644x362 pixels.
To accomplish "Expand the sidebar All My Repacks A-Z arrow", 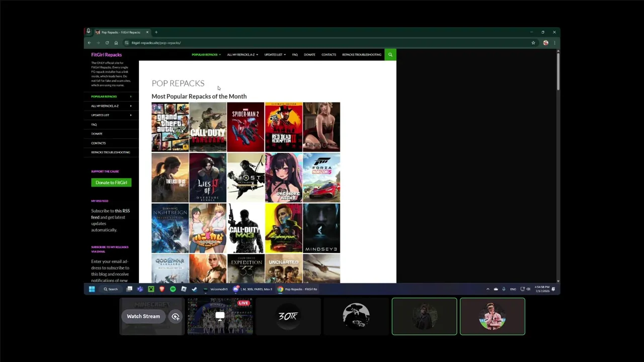I will coord(131,106).
